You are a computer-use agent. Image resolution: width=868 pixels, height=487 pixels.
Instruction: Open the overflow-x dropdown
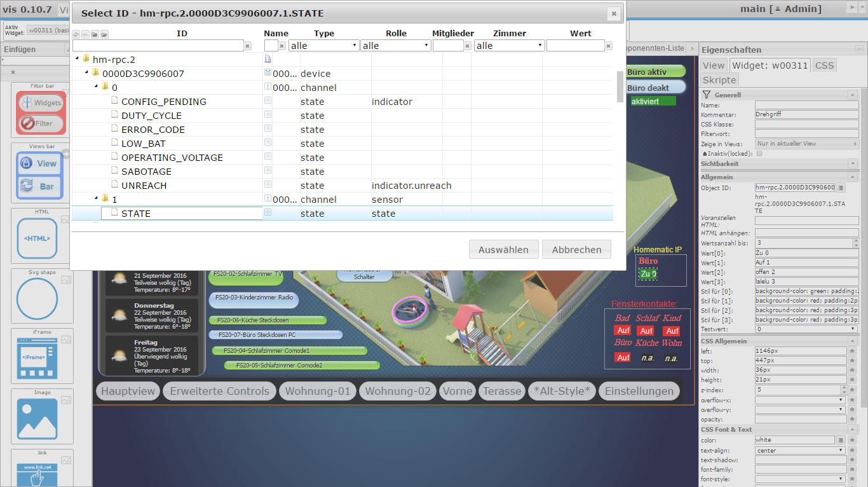tap(801, 400)
